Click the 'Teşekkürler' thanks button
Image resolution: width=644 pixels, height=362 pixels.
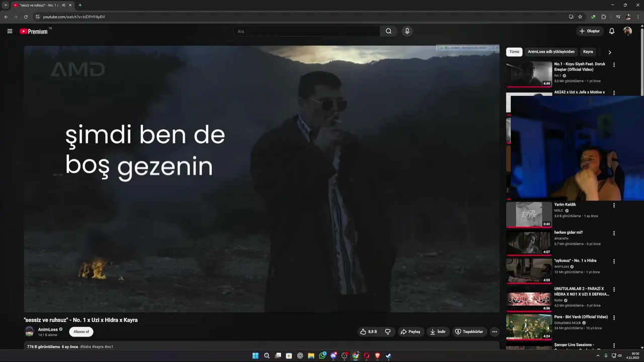click(x=469, y=332)
